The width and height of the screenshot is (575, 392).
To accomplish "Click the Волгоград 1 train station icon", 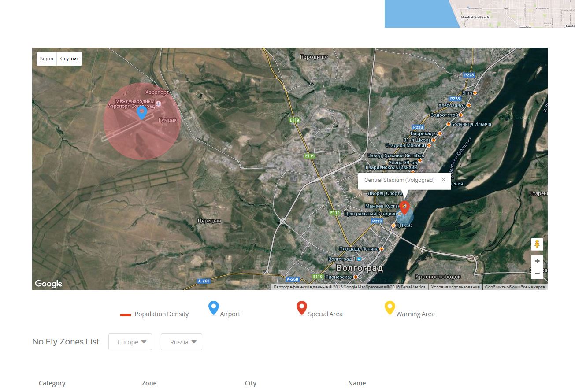I will point(360,259).
